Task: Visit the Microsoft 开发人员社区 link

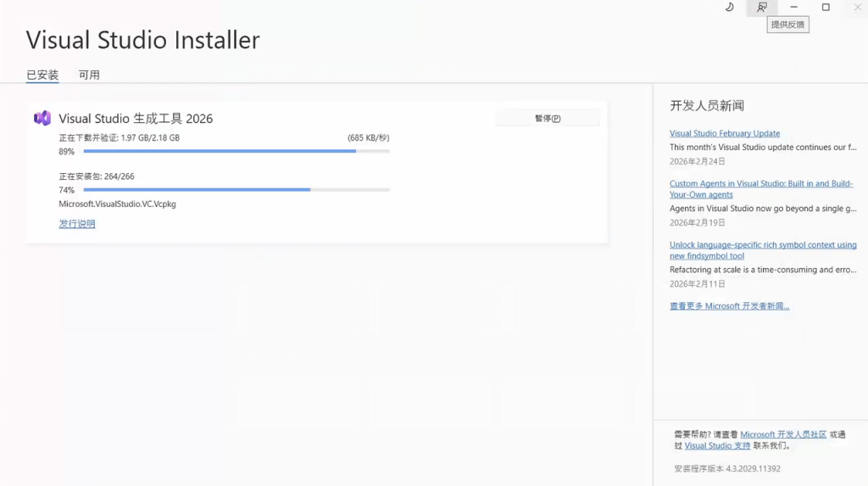Action: (x=782, y=434)
